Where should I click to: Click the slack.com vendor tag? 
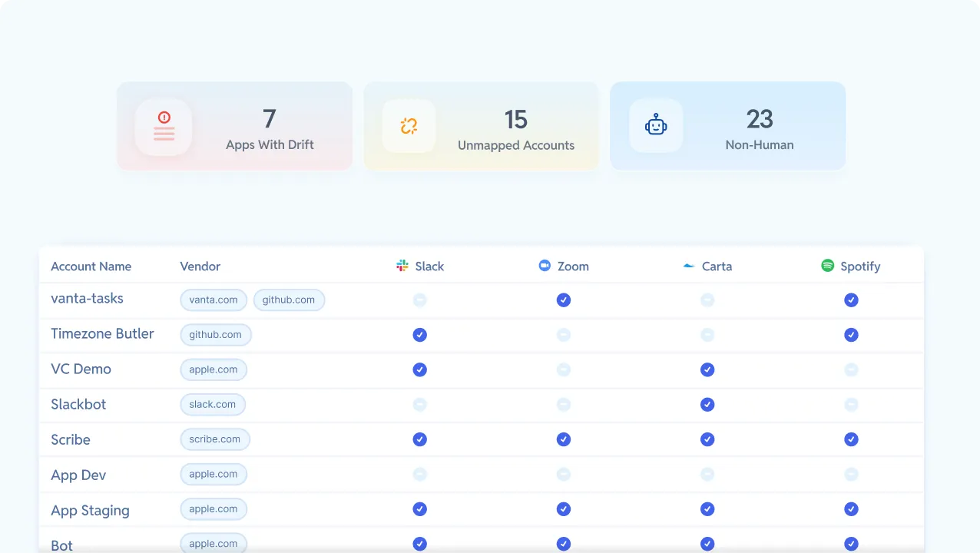coord(213,404)
